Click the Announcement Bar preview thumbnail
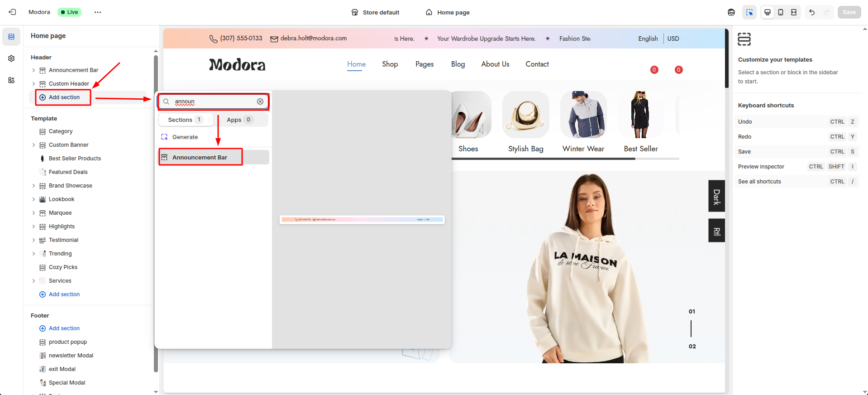This screenshot has height=395, width=868. 362,220
